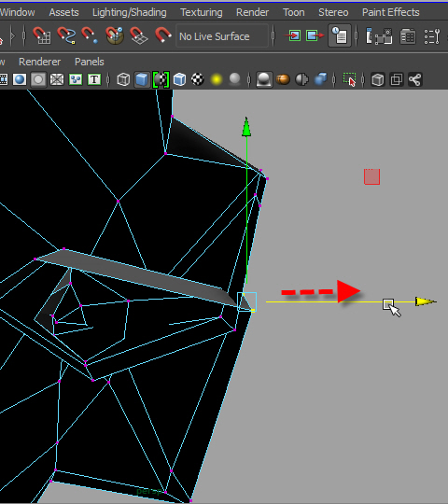Screen dimensions: 448x504
Task: Click the Make Live magnet icon
Action: (x=163, y=35)
